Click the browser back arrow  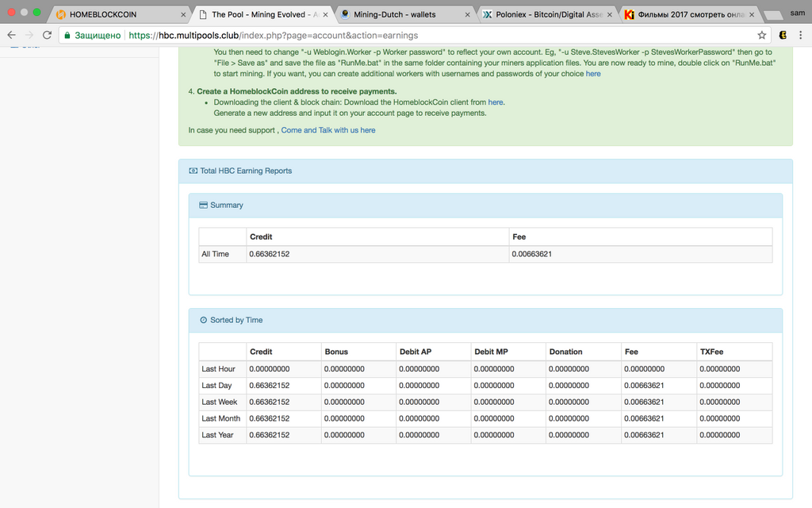[11, 35]
